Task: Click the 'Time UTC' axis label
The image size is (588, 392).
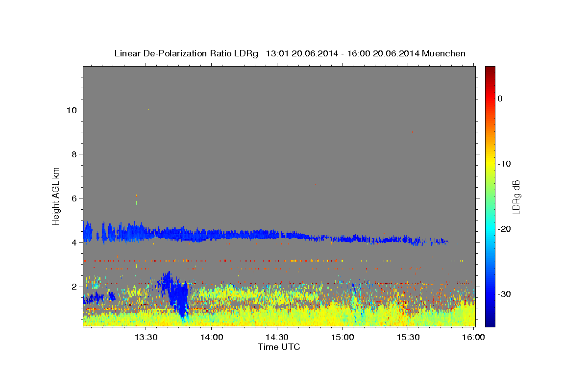Action: (x=279, y=347)
